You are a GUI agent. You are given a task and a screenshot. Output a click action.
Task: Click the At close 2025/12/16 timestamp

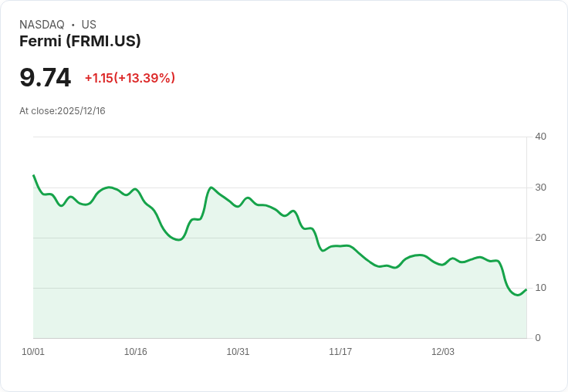[x=63, y=111]
